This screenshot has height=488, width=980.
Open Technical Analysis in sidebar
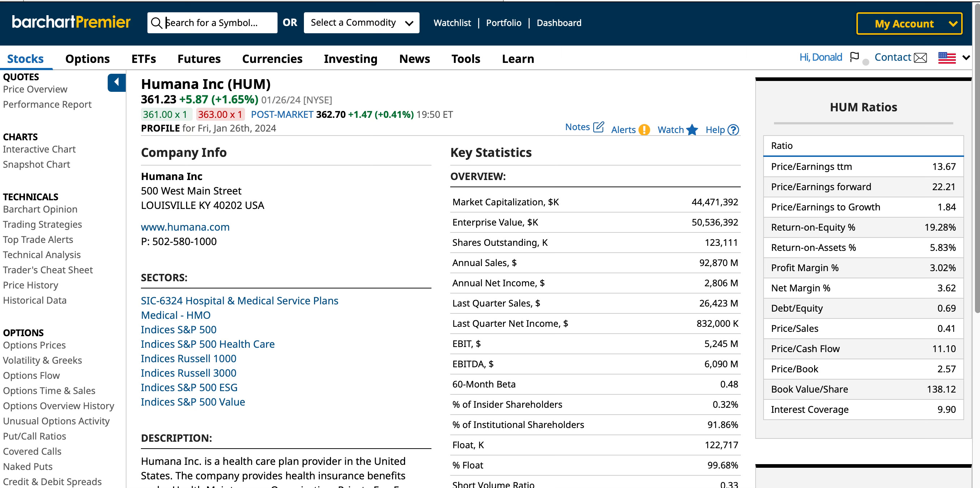coord(42,255)
